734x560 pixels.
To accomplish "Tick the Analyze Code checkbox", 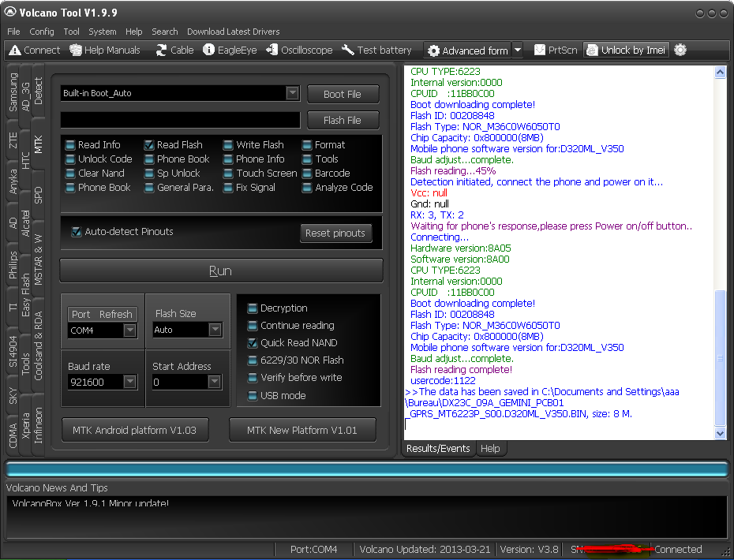I will pyautogui.click(x=306, y=188).
